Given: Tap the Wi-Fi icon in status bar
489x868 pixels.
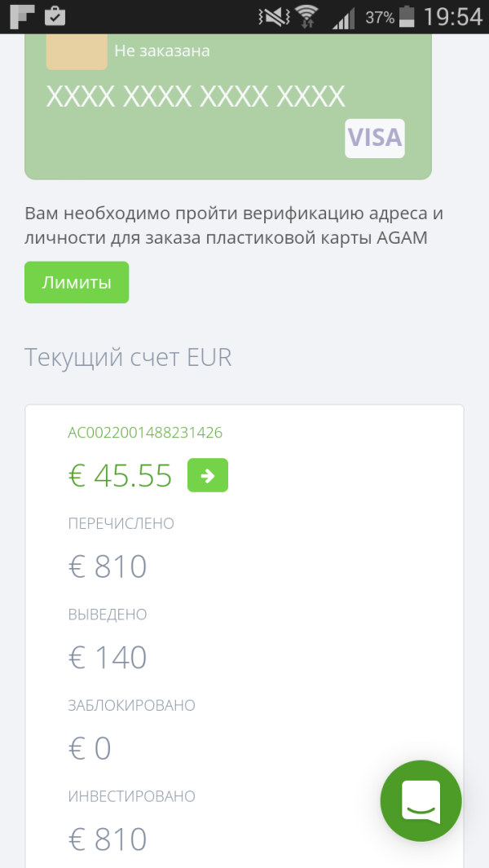Looking at the screenshot, I should point(306,16).
